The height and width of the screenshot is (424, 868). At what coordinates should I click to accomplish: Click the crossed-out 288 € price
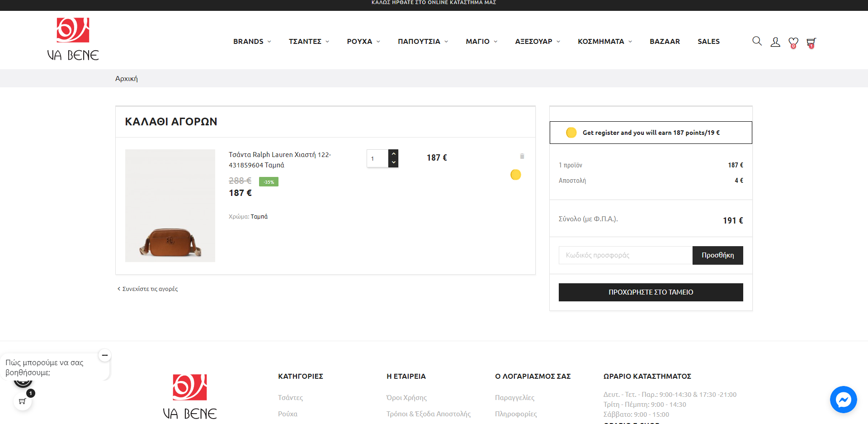coord(240,181)
